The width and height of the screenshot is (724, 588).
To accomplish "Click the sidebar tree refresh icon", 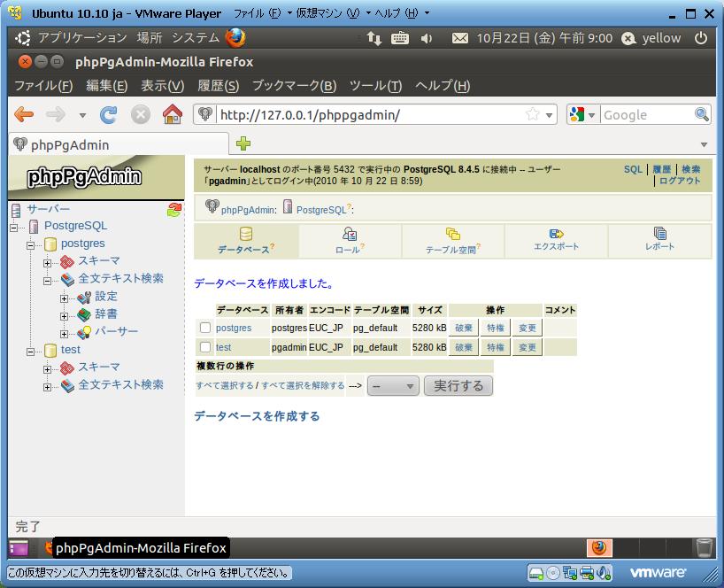I will [174, 210].
